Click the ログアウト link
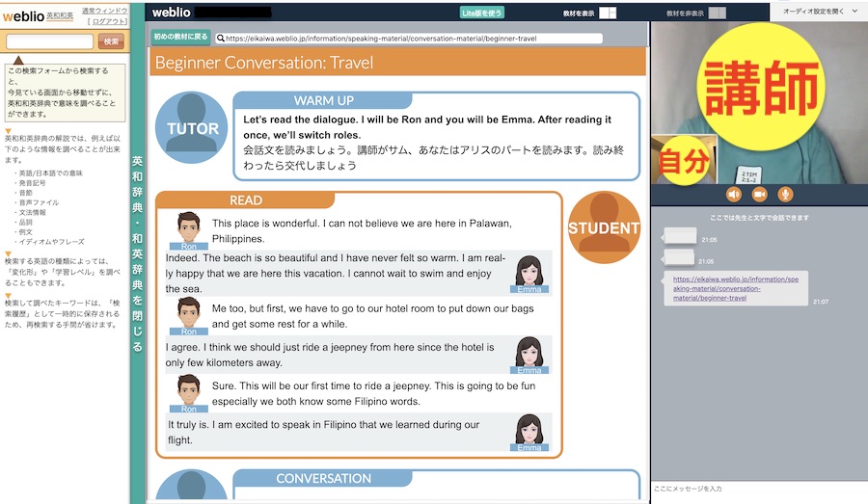868x504 pixels. (106, 21)
